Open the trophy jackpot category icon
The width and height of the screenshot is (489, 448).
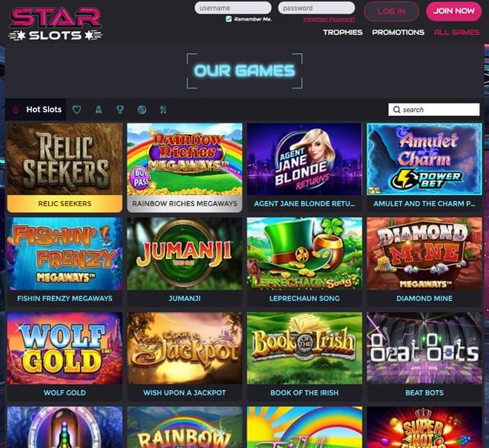click(x=120, y=110)
